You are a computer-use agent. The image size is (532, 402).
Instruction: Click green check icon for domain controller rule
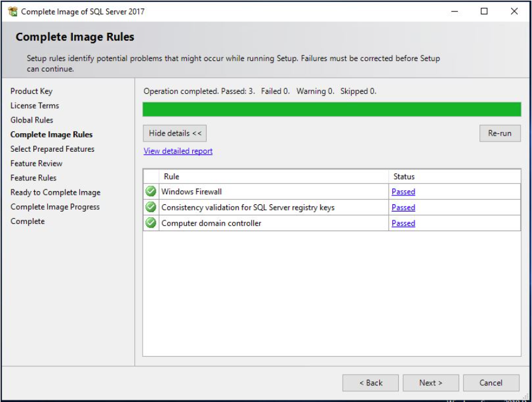150,223
